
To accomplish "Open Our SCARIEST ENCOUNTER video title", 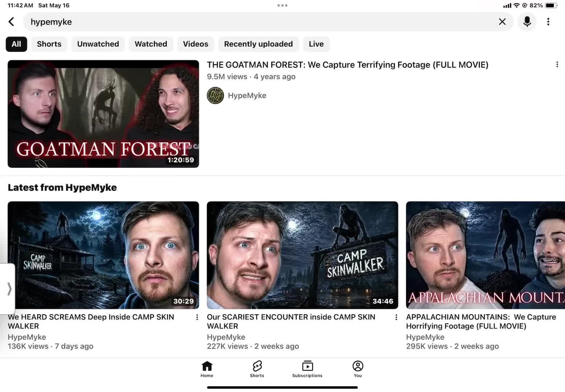I will pyautogui.click(x=291, y=322).
